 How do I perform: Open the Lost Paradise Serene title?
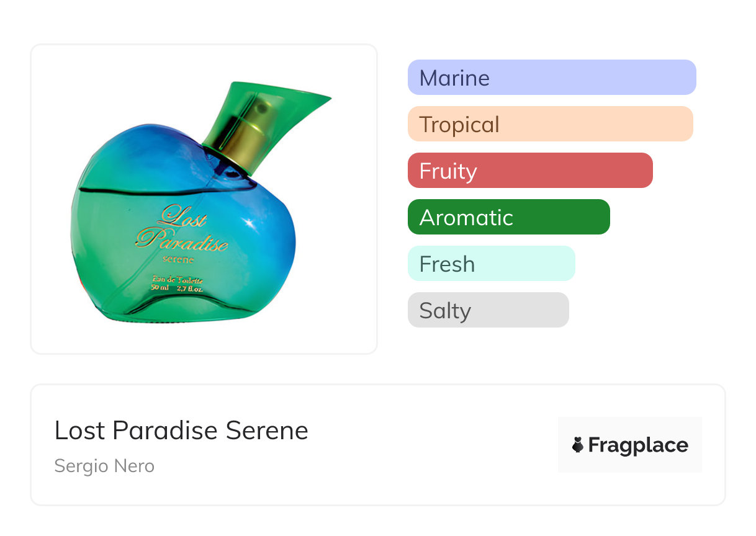point(181,431)
